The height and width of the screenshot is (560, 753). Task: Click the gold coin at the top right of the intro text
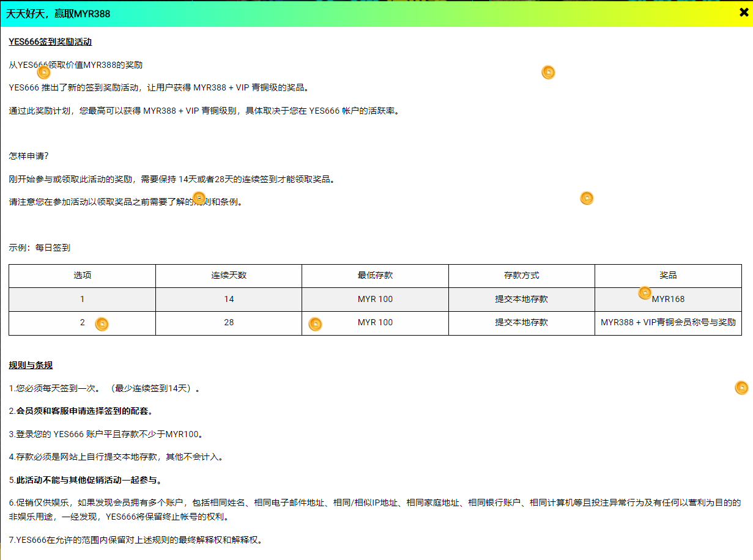(x=548, y=72)
